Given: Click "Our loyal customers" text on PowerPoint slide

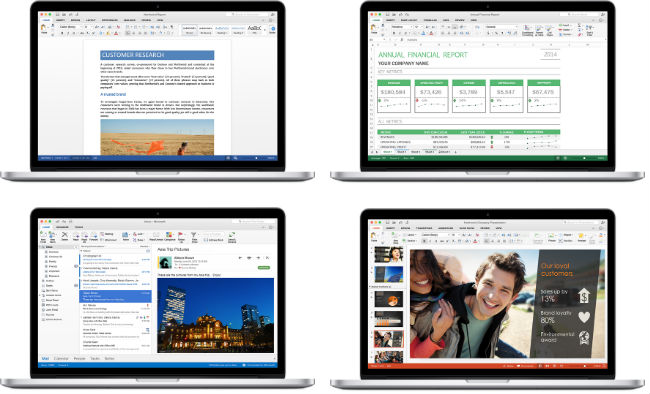Looking at the screenshot, I should (x=557, y=270).
